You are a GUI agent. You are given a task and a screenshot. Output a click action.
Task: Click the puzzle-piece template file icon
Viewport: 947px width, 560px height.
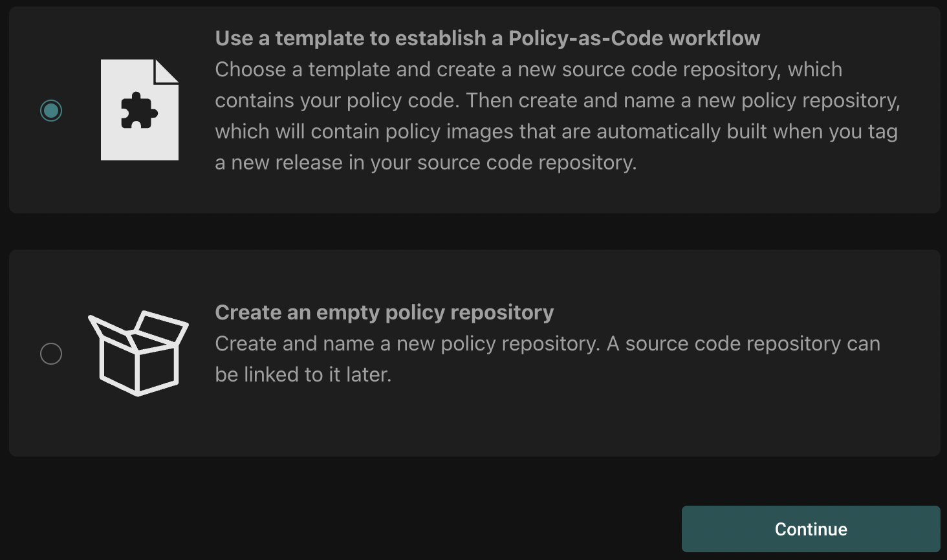pyautogui.click(x=139, y=110)
